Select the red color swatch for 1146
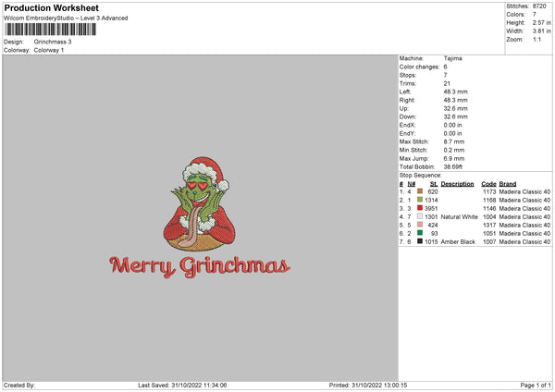Image resolution: width=555 pixels, height=392 pixels. 420,208
